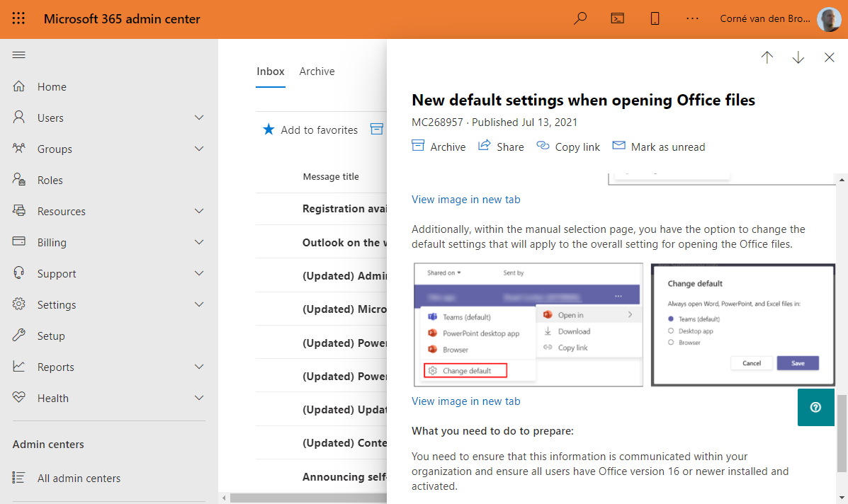Screen dimensions: 848x504
Task: Click the All admin centers list icon
Action: pos(19,478)
